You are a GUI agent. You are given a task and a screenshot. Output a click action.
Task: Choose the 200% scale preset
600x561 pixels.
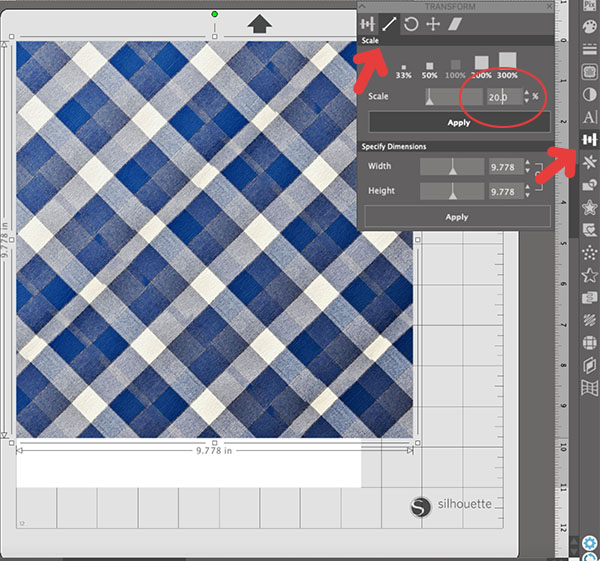click(481, 67)
